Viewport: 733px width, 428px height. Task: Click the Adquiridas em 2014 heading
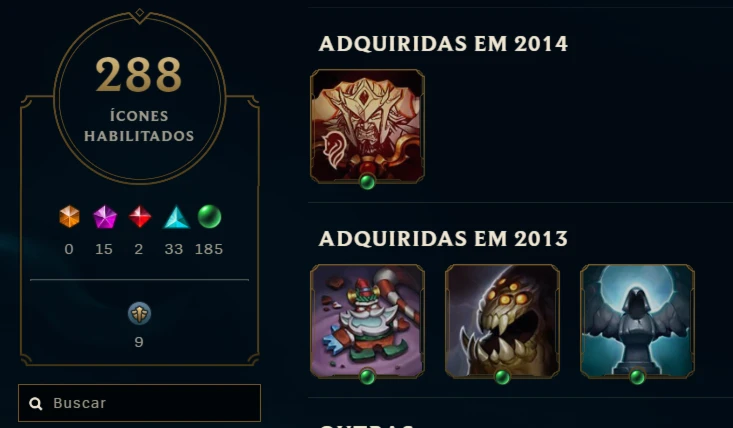pyautogui.click(x=443, y=44)
